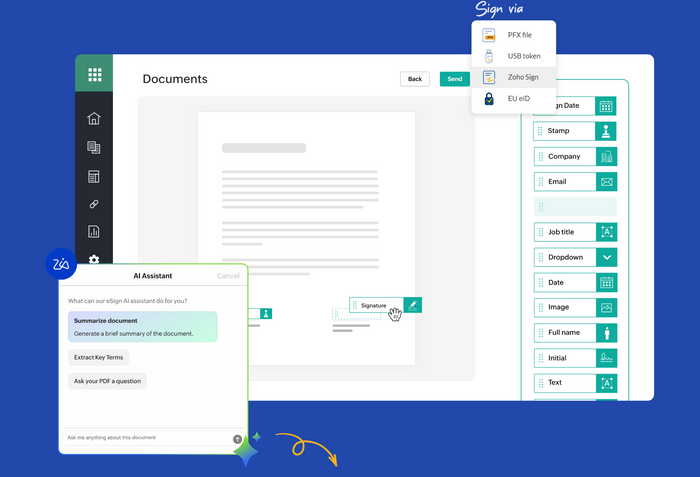Go to Home in the sidebar
700x477 pixels.
pyautogui.click(x=94, y=119)
